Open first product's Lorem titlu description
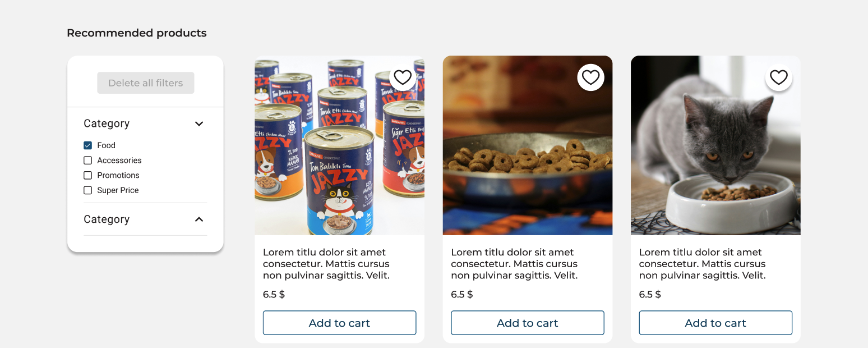Viewport: 868px width, 348px height. [326, 264]
